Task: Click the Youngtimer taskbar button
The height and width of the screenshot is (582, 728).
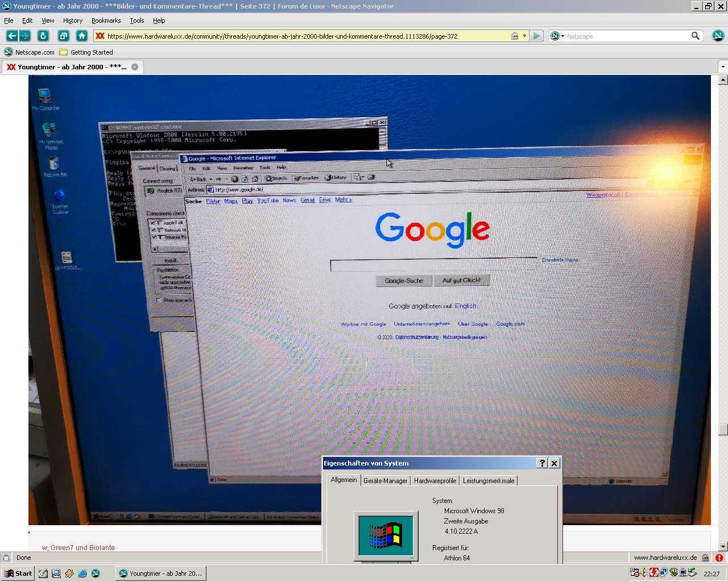Action: point(161,573)
